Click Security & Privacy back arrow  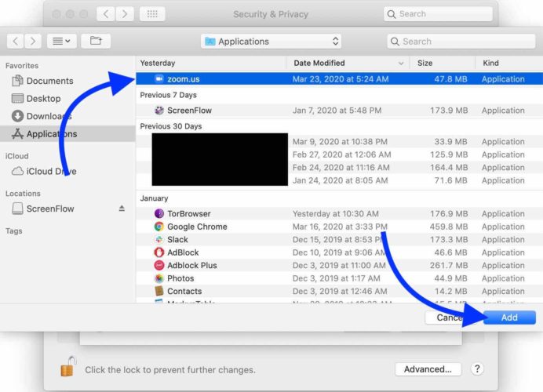tap(106, 14)
